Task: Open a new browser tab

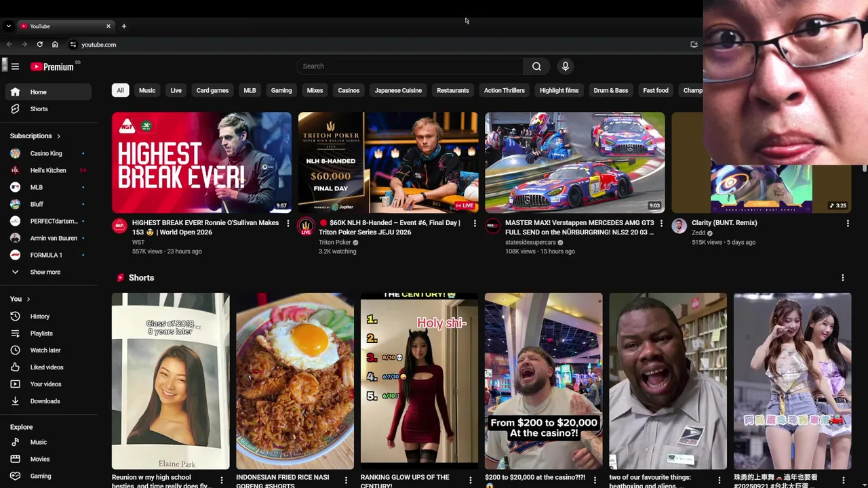Action: [123, 26]
